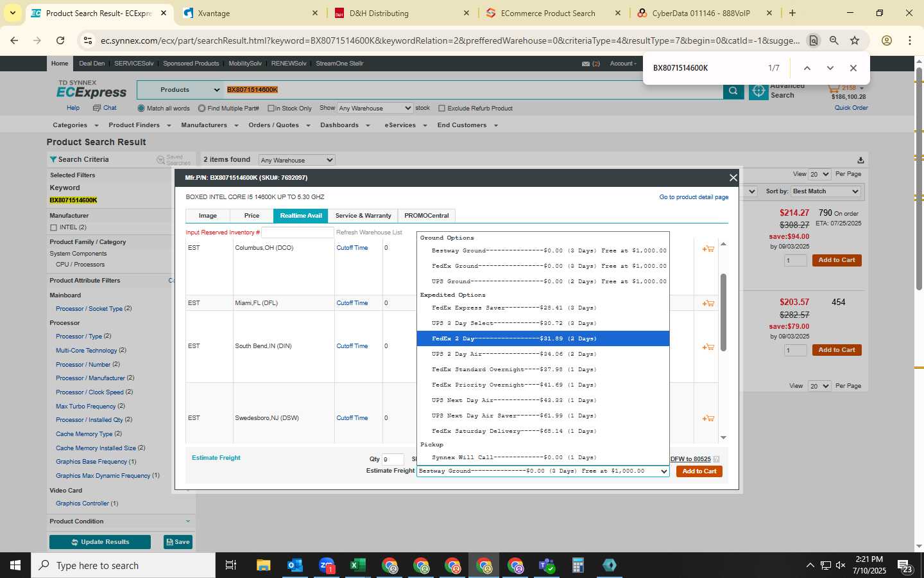924x578 pixels.
Task: Download results icon near Per Page
Action: point(860,160)
